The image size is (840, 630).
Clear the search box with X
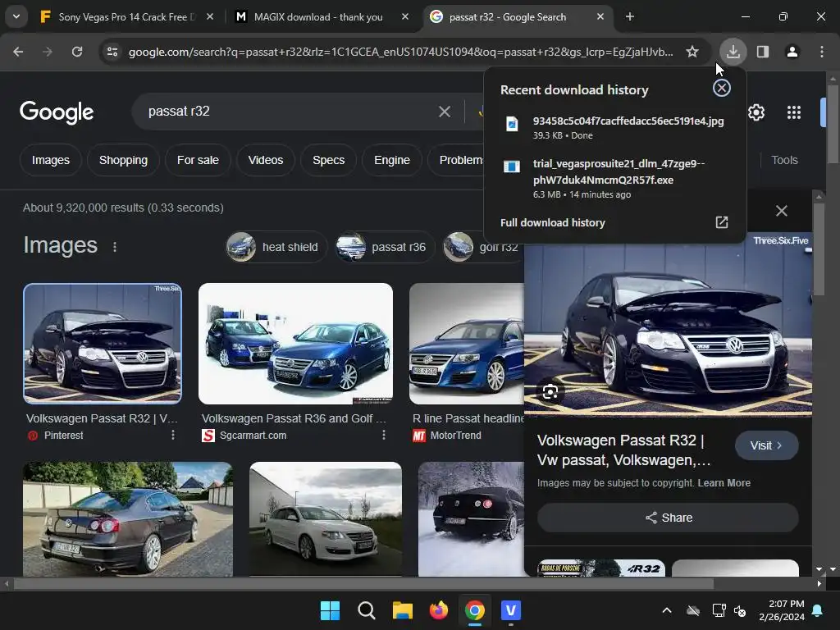click(x=444, y=112)
